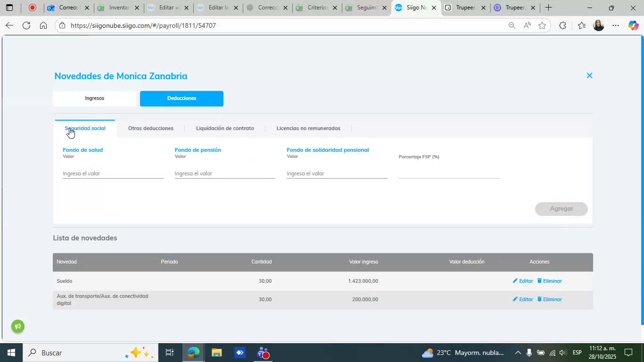
Task: Click the browser back arrow
Action: (x=9, y=25)
